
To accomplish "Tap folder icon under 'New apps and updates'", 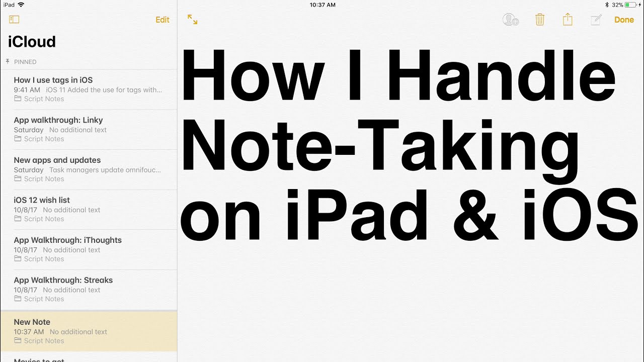I will point(18,178).
